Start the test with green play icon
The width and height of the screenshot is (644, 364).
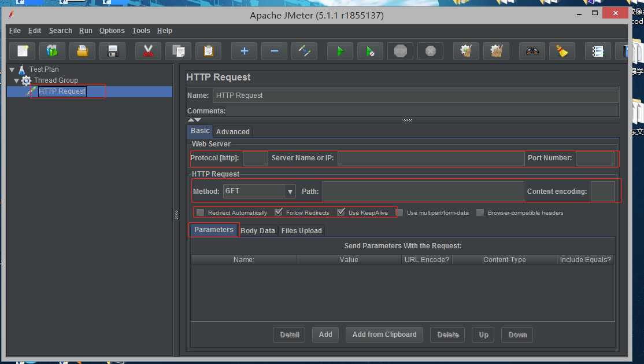click(340, 51)
